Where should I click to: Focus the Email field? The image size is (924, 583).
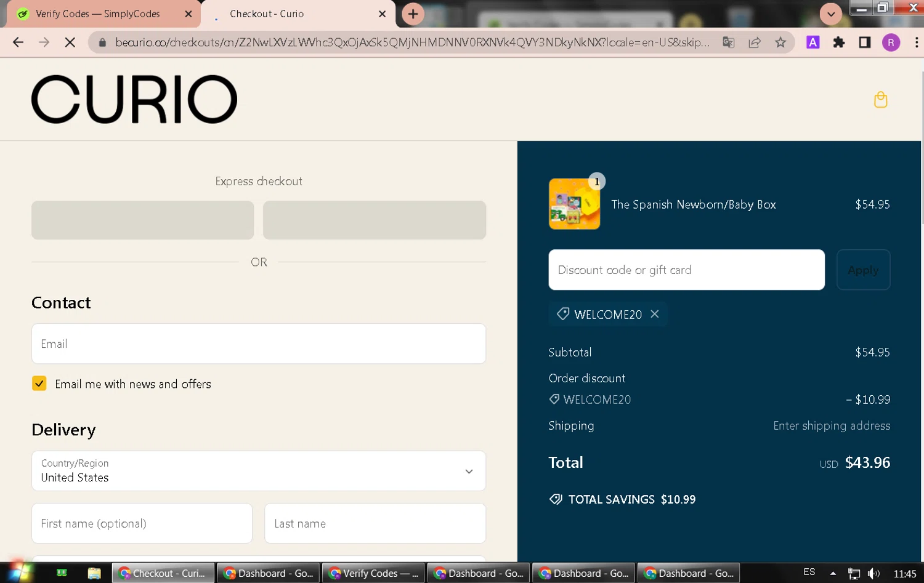pos(259,344)
